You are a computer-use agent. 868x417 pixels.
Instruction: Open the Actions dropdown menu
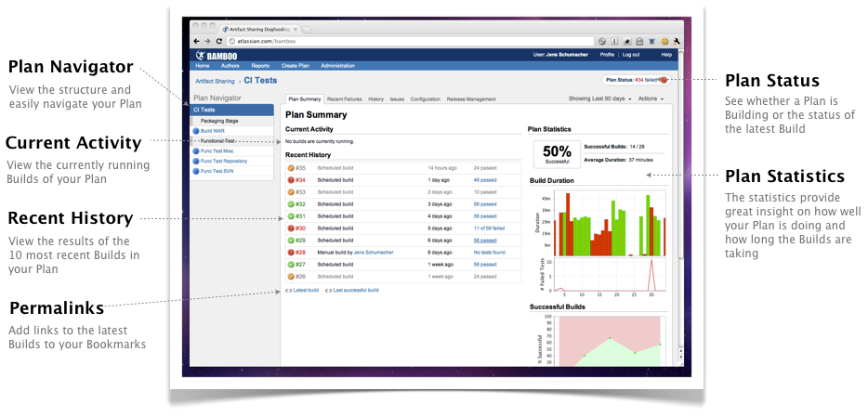coord(651,98)
